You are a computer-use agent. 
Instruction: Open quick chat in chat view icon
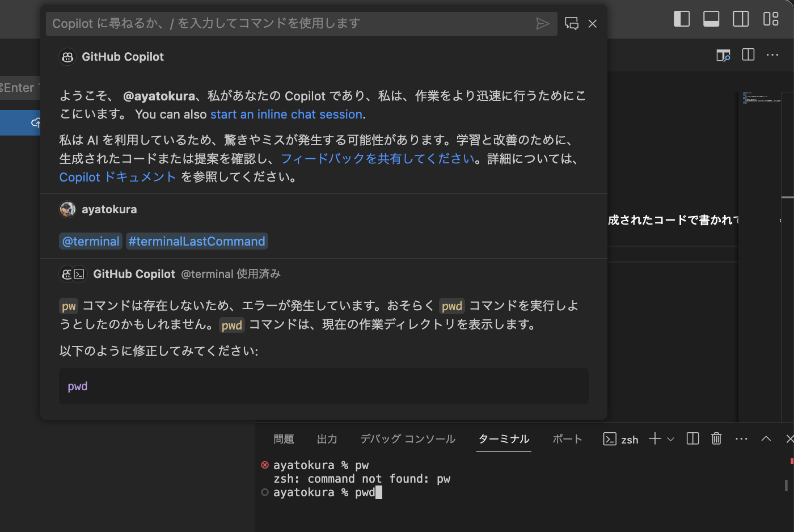(x=572, y=23)
